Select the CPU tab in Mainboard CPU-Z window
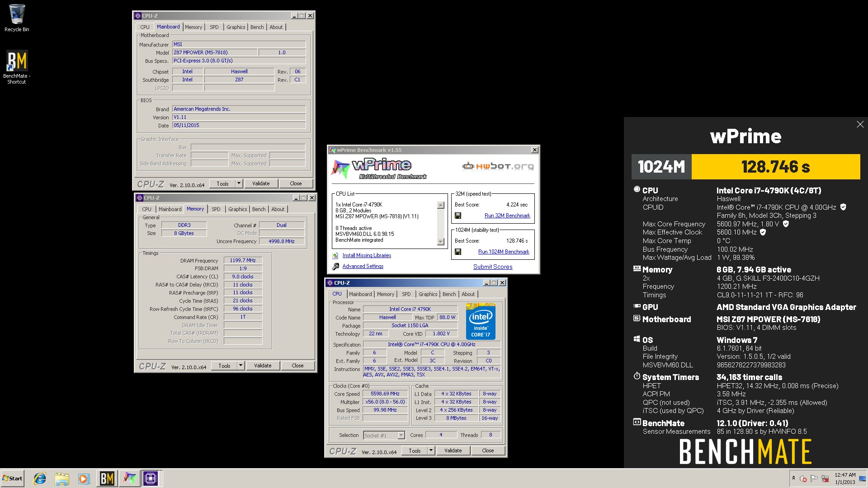868x488 pixels. tap(145, 27)
